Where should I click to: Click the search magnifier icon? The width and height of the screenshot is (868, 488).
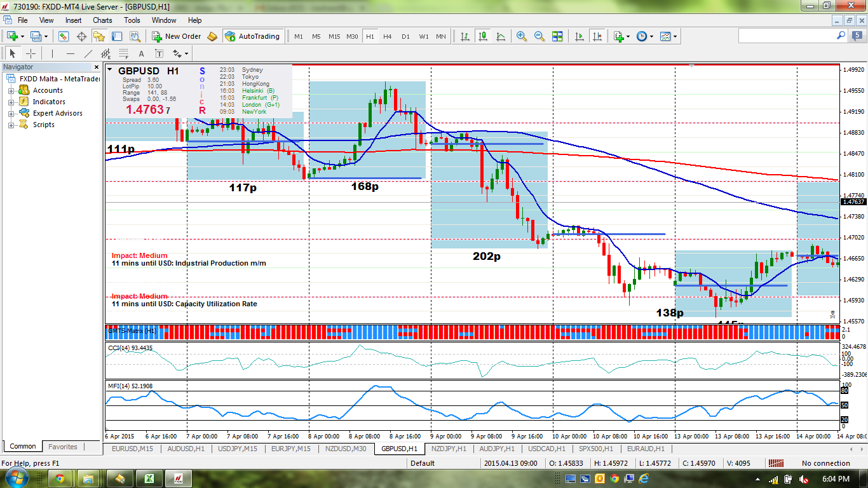841,36
